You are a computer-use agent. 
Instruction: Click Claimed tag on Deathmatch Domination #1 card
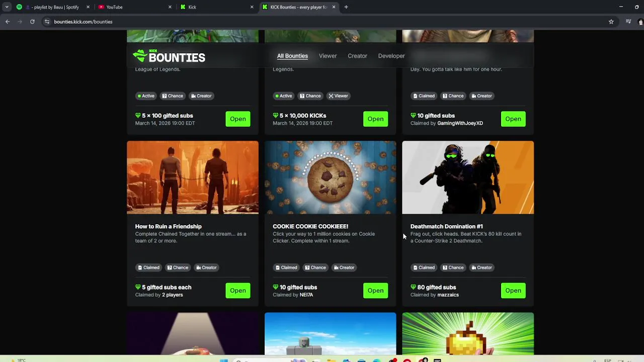424,267
